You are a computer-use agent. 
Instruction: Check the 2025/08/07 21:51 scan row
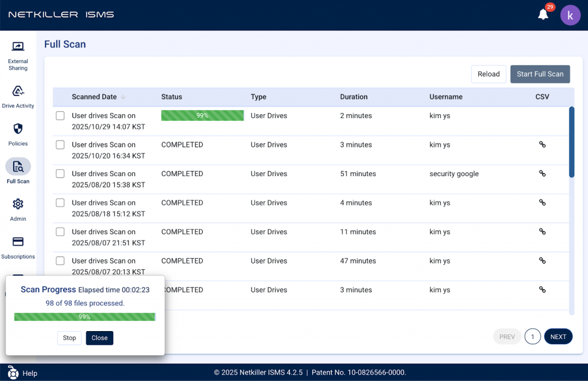pyautogui.click(x=60, y=232)
